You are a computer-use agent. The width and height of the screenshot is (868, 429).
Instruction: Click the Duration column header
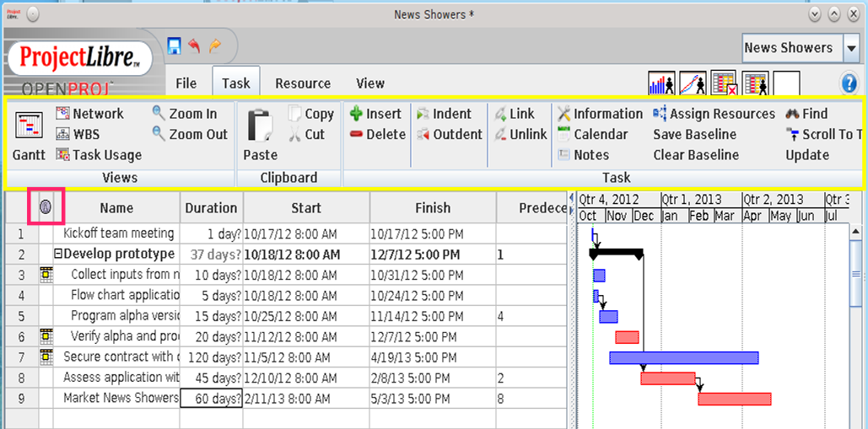click(211, 208)
